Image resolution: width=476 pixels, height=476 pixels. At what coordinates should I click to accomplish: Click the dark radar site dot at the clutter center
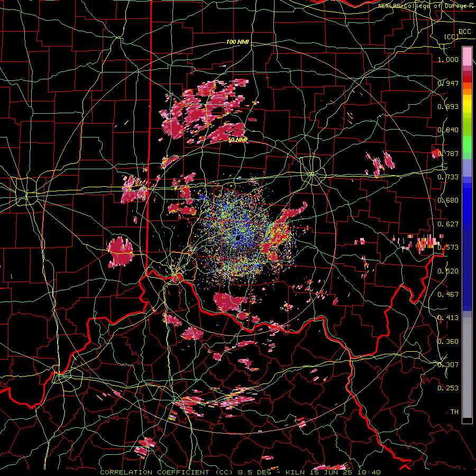coord(239,237)
